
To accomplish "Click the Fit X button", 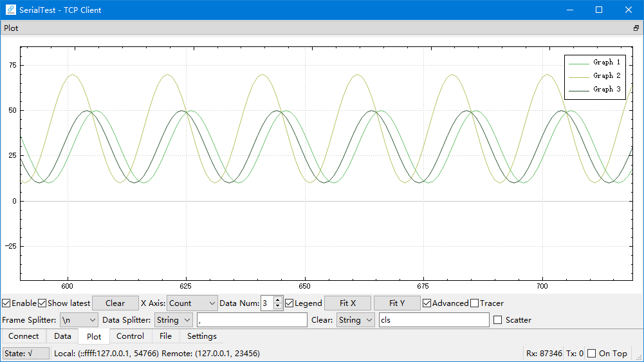I will coord(347,303).
